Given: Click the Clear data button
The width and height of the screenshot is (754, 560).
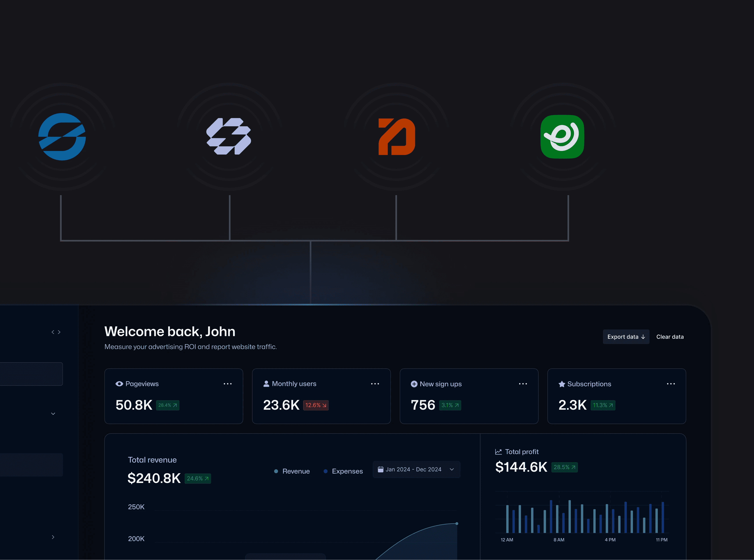Looking at the screenshot, I should click(670, 337).
